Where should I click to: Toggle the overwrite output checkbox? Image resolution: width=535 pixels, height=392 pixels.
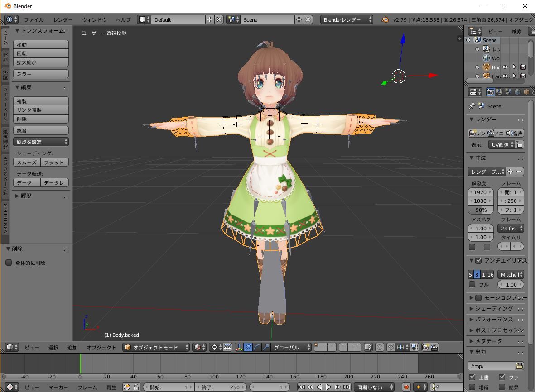tap(472, 377)
